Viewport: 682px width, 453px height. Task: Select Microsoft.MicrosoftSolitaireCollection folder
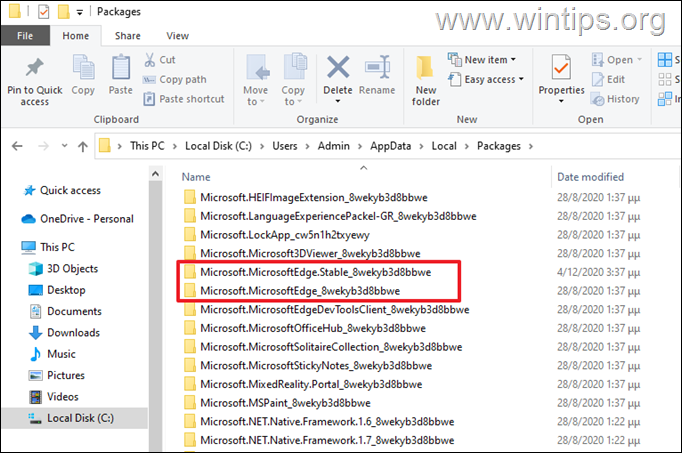point(322,347)
